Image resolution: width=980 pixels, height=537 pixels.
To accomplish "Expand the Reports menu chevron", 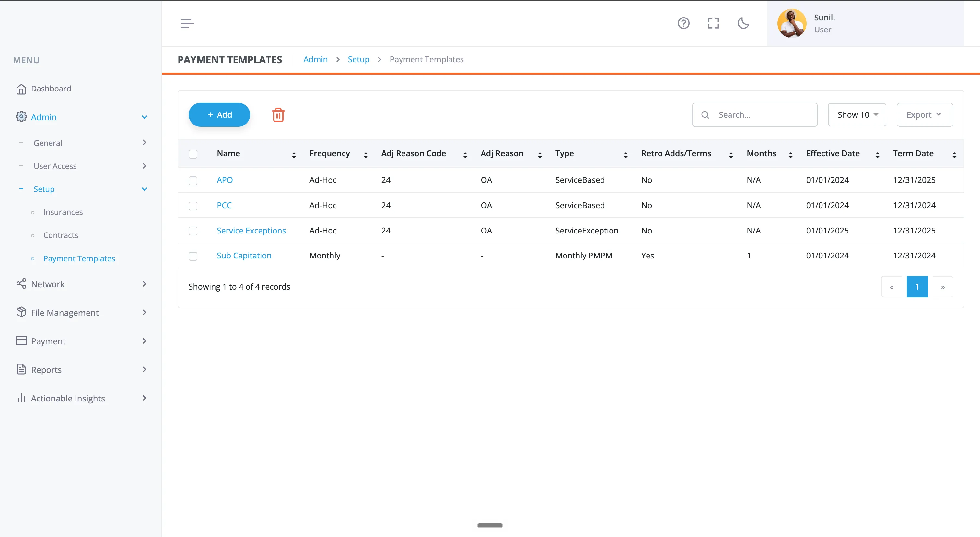I will (144, 369).
